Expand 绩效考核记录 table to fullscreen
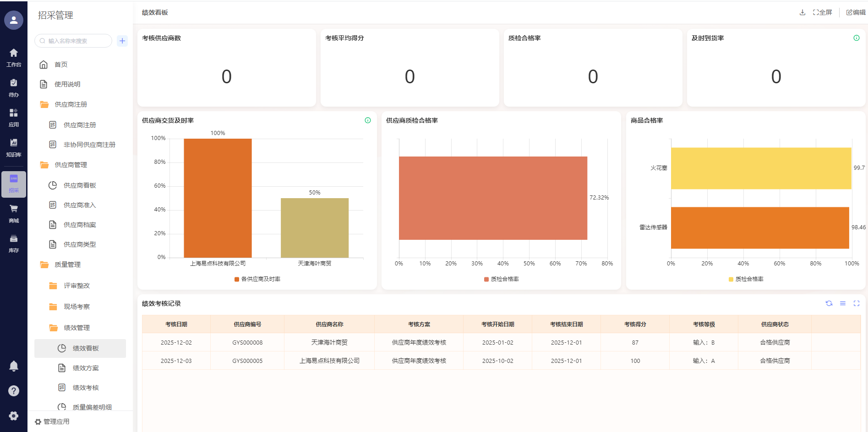The width and height of the screenshot is (868, 432). pyautogui.click(x=856, y=303)
